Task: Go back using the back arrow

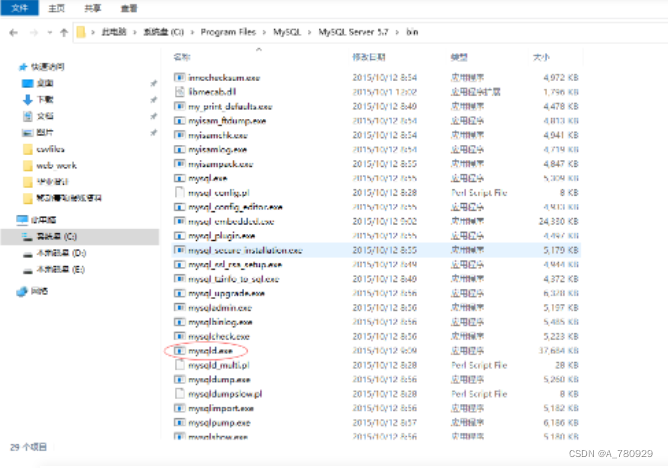Action: pyautogui.click(x=13, y=32)
